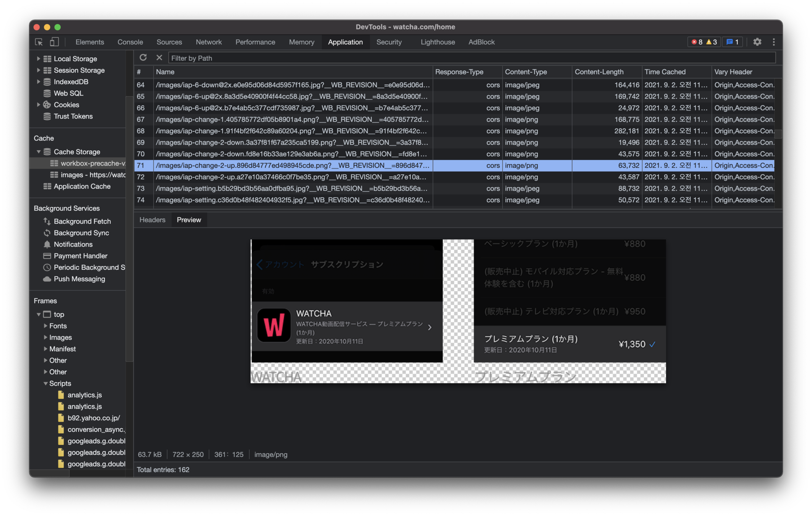Open the three-dot customize menu

(773, 42)
